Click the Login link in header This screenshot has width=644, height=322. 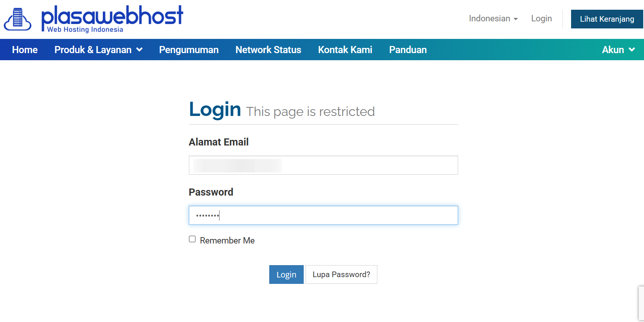coord(542,19)
